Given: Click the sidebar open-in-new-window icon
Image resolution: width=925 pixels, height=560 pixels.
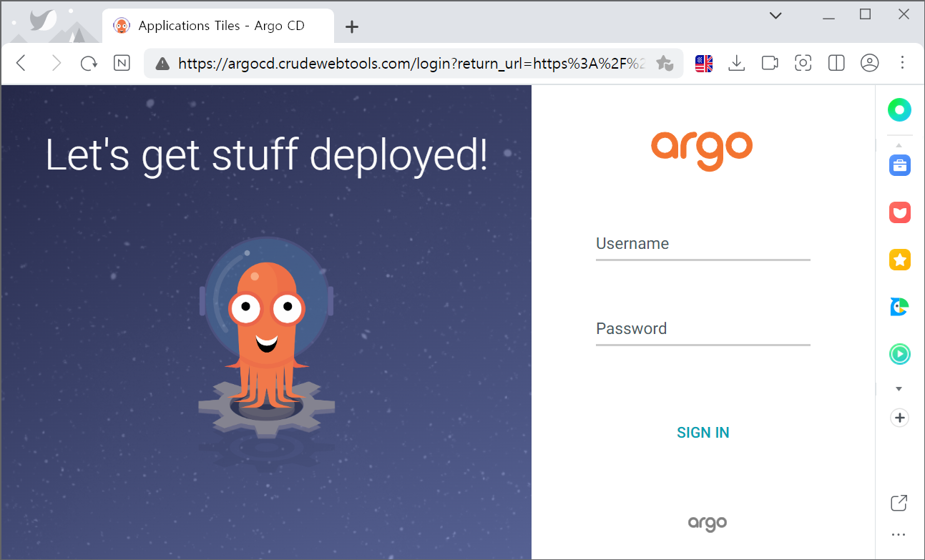Looking at the screenshot, I should (x=899, y=503).
